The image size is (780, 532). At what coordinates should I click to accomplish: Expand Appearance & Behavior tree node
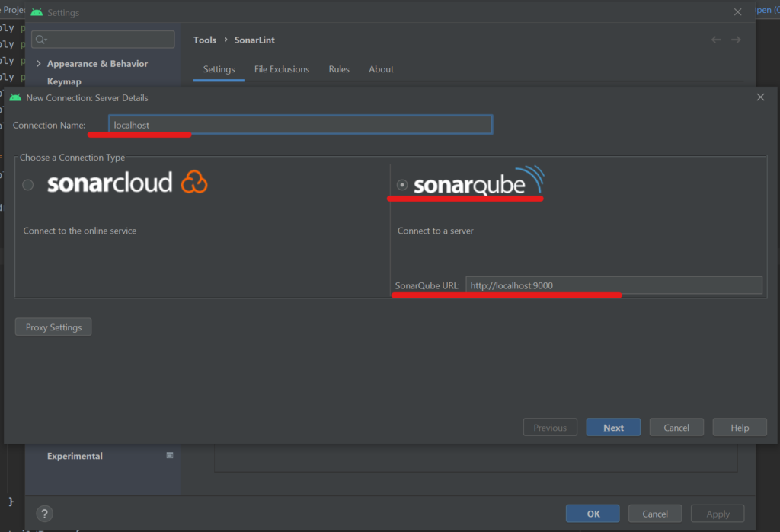(x=38, y=64)
